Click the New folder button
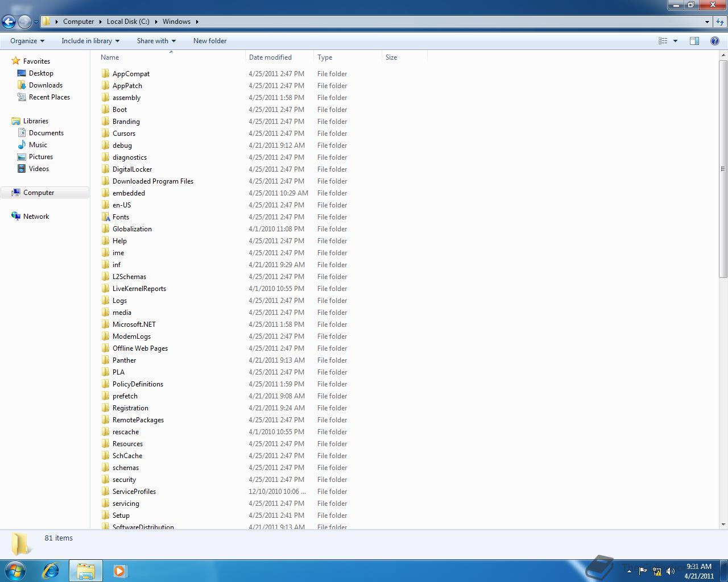Image resolution: width=728 pixels, height=582 pixels. 210,41
